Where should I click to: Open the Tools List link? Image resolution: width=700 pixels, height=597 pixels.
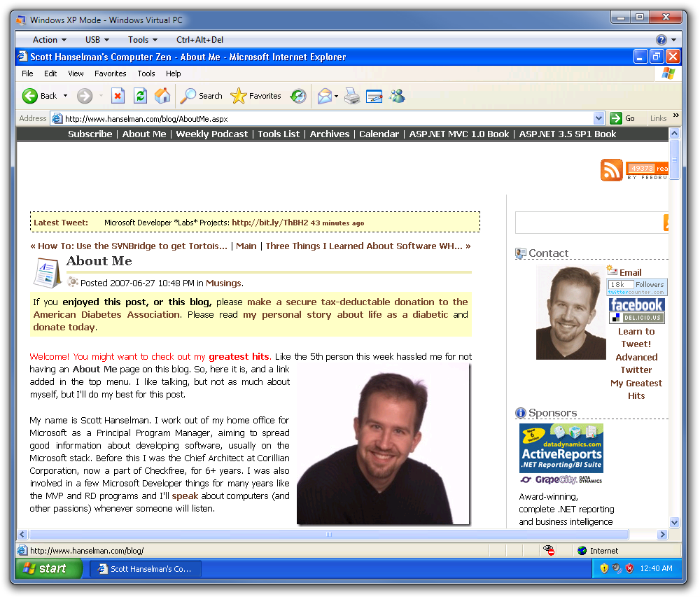279,134
